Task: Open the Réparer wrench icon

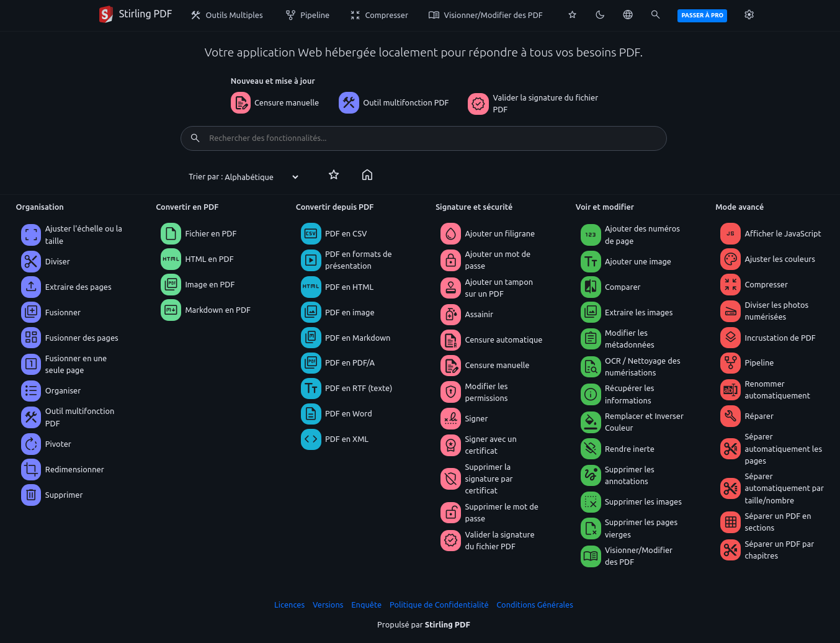Action: click(730, 416)
